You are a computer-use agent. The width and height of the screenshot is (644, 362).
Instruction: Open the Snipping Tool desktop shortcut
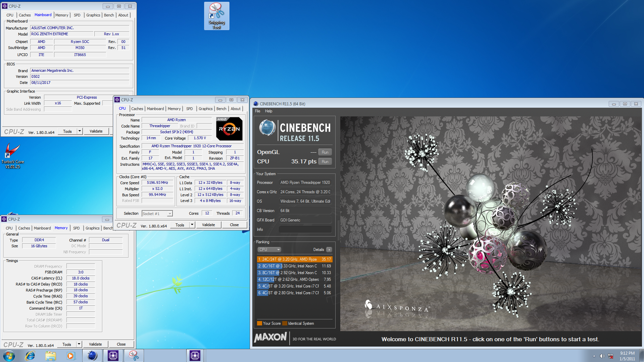coord(216,16)
